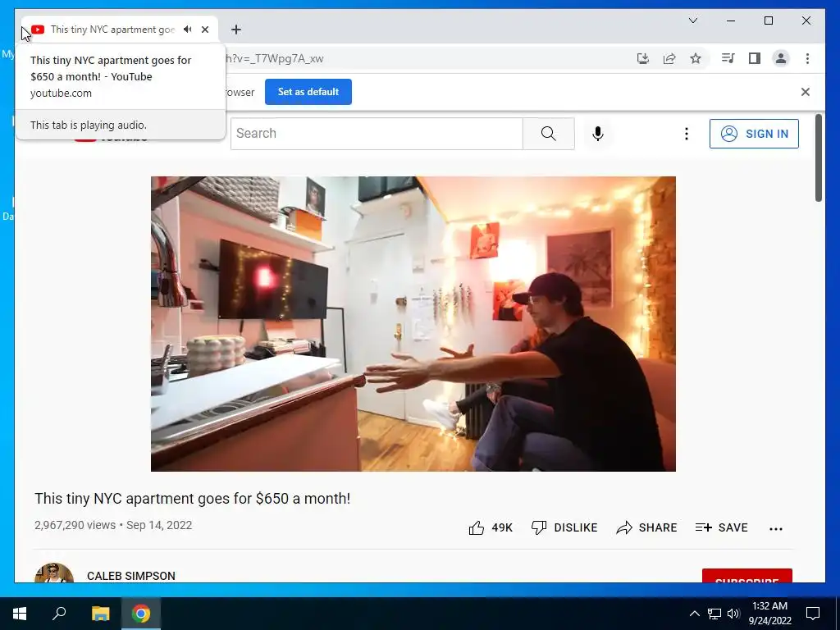Click the Chrome icon in taskbar

pyautogui.click(x=141, y=614)
